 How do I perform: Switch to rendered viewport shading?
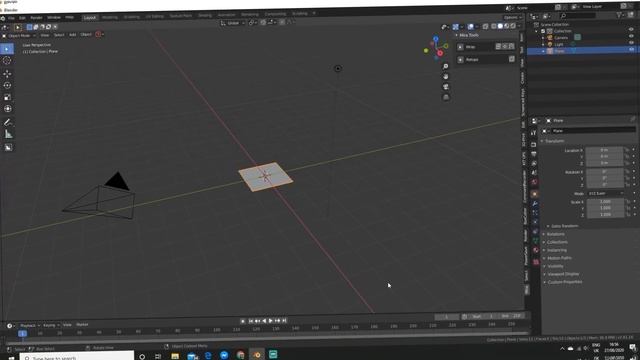pos(513,26)
